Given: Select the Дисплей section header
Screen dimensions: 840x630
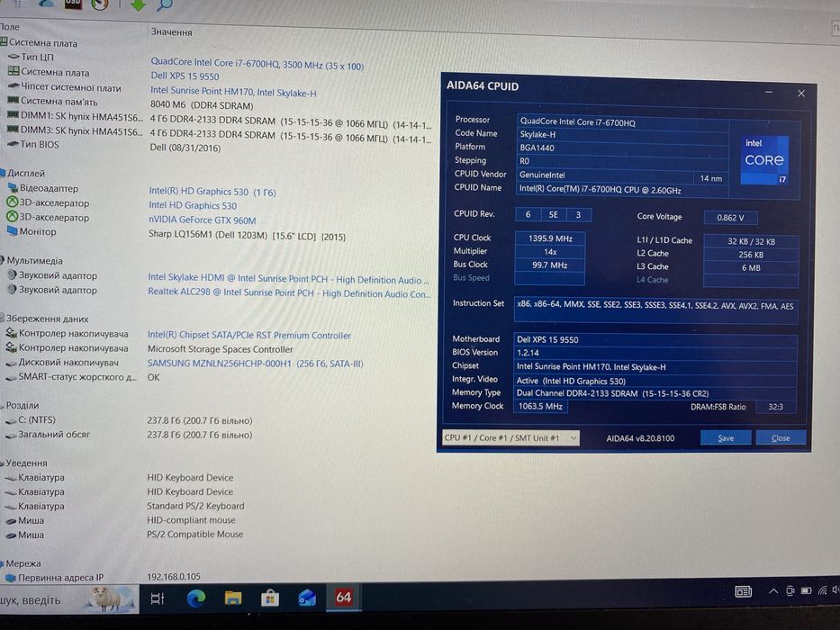Looking at the screenshot, I should click(x=23, y=173).
